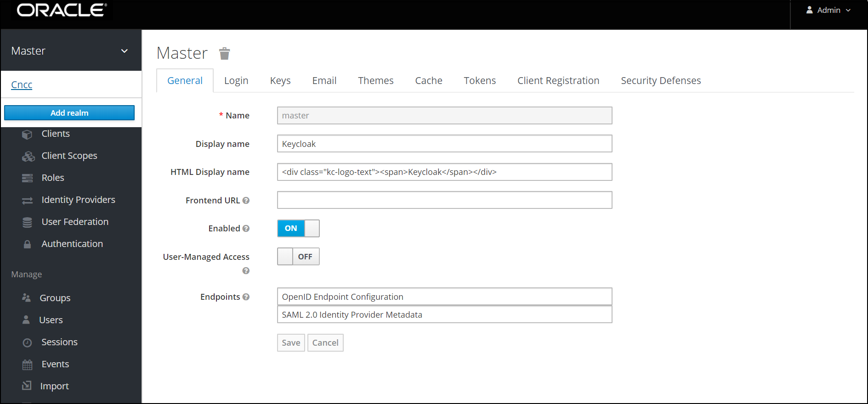868x404 pixels.
Task: Switch to the Security Defenses tab
Action: click(661, 81)
